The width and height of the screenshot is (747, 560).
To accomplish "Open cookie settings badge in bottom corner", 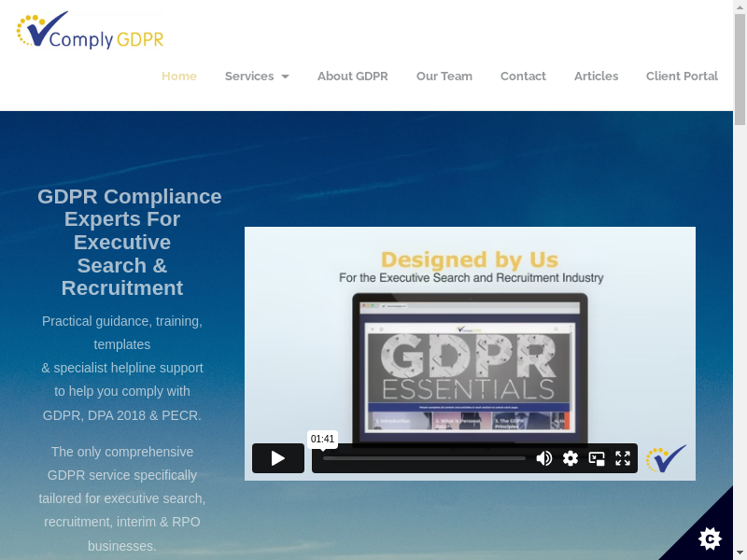I will coord(710,538).
